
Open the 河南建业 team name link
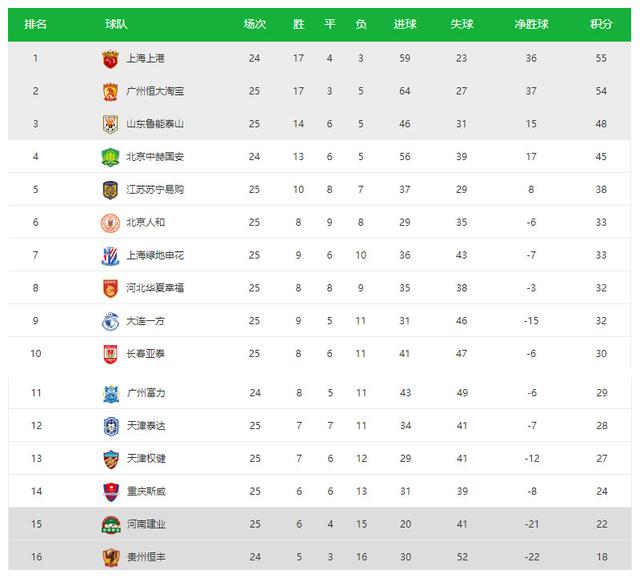145,524
